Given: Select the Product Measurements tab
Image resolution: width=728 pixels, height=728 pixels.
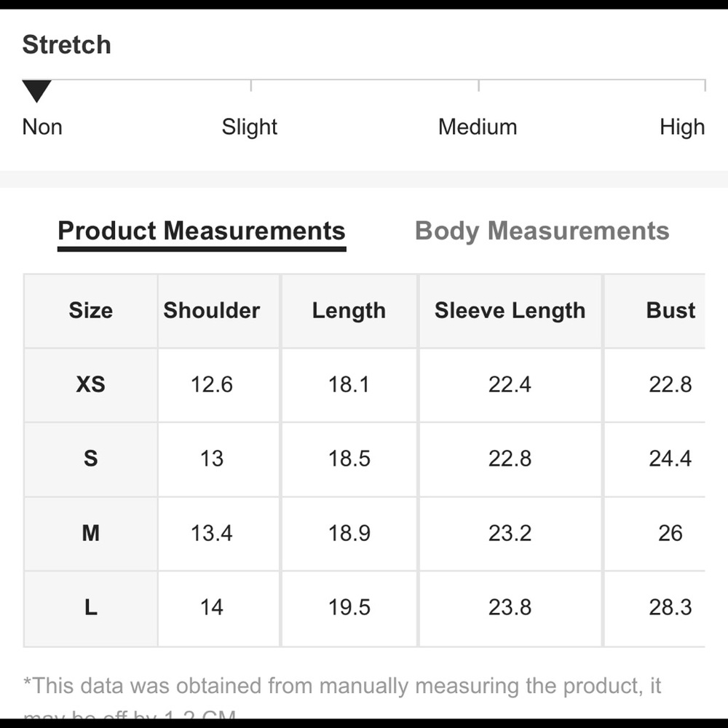Looking at the screenshot, I should pos(202,231).
